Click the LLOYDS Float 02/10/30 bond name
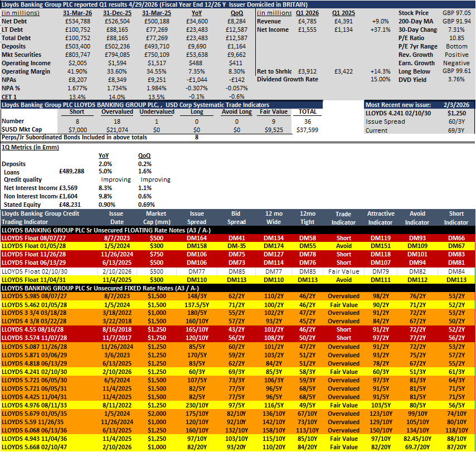This screenshot has height=452, width=476. point(35,271)
